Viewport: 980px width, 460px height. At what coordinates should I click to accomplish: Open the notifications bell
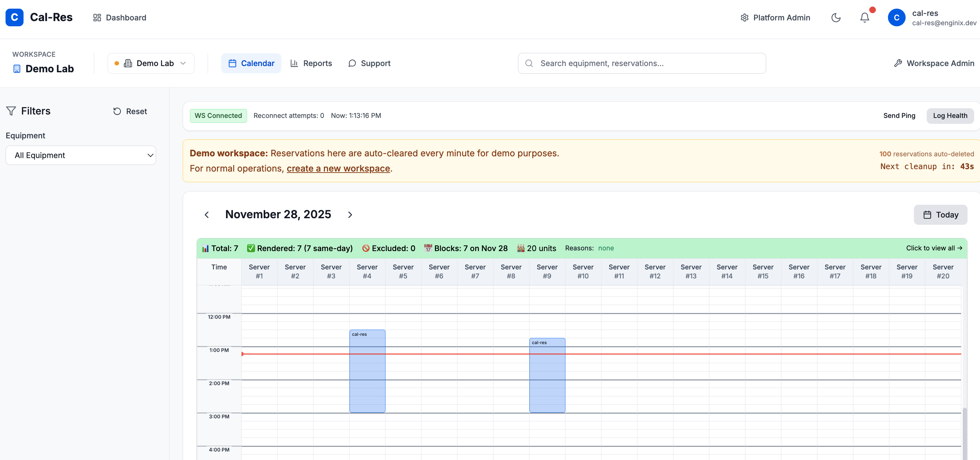coord(864,18)
